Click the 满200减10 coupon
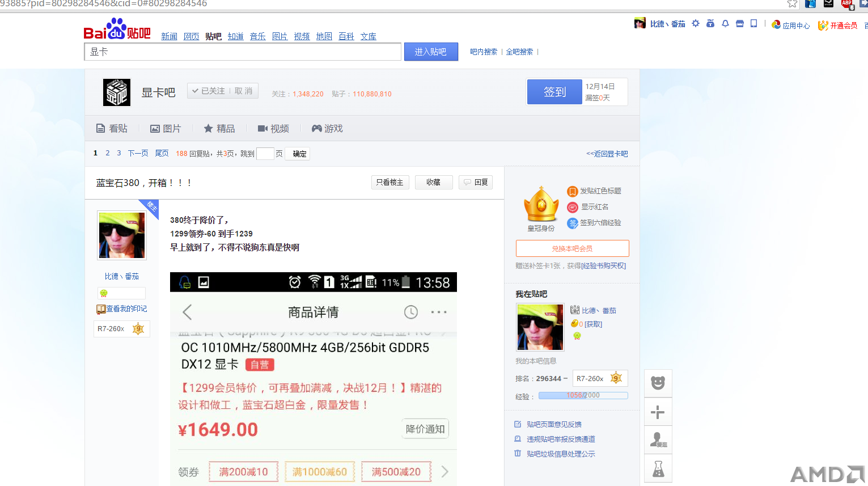The image size is (868, 486). coord(244,472)
